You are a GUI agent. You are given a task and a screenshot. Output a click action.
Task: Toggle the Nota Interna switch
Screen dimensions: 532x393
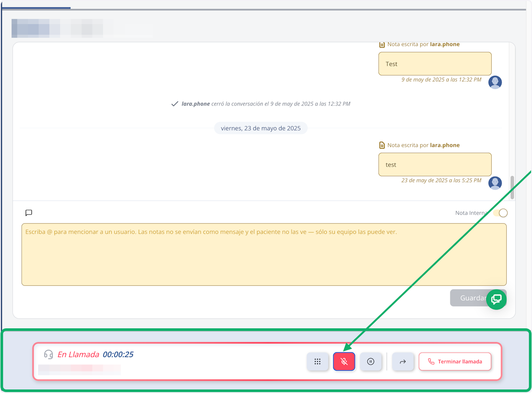pyautogui.click(x=501, y=213)
